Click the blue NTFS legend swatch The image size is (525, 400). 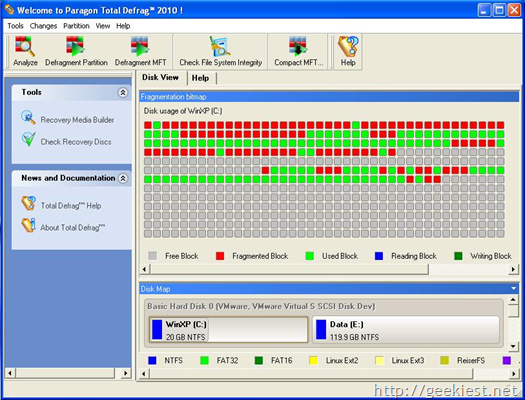(x=152, y=361)
